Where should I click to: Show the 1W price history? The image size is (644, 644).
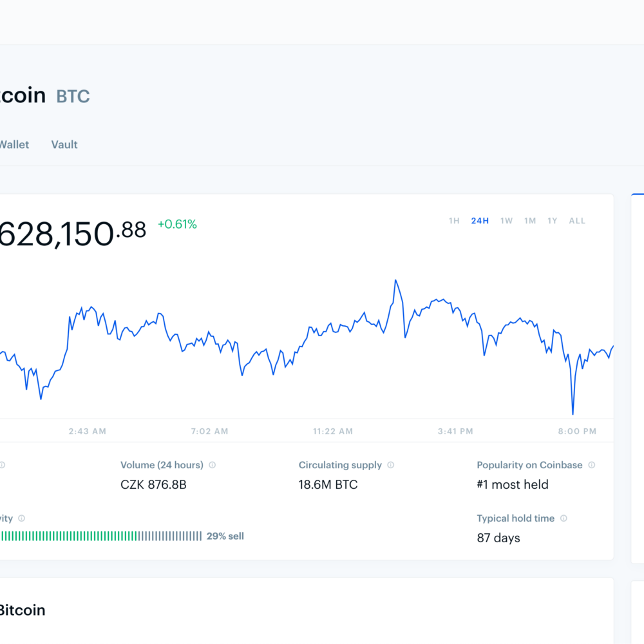point(507,221)
